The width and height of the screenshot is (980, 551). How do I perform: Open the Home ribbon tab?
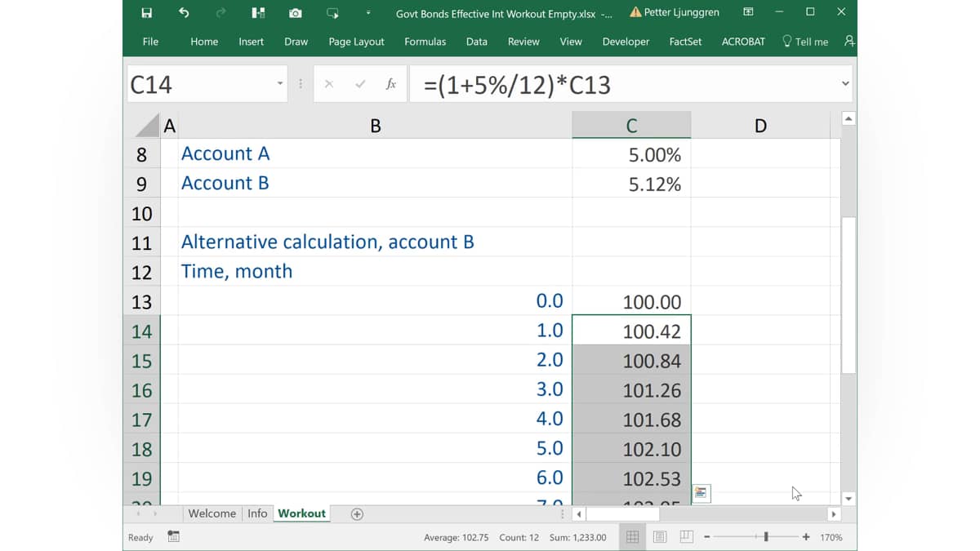(x=204, y=42)
